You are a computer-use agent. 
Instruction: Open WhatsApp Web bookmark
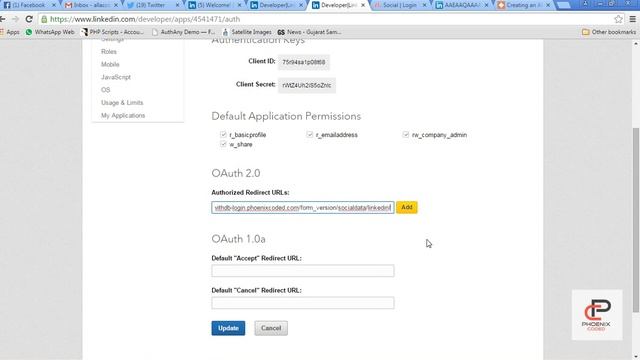[50, 32]
